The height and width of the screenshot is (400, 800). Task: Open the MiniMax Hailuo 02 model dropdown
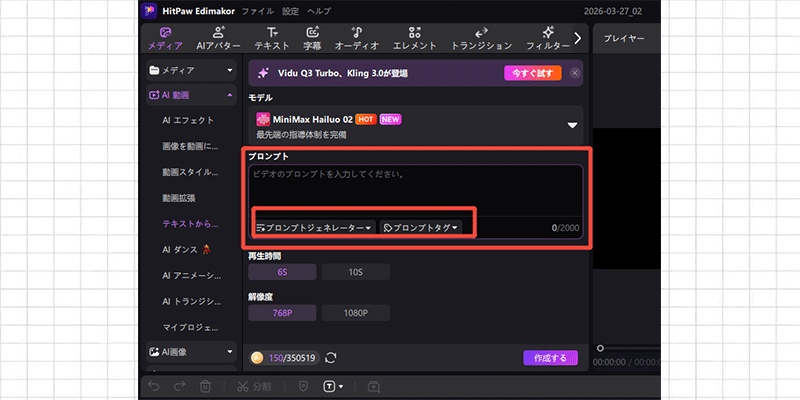click(x=415, y=126)
